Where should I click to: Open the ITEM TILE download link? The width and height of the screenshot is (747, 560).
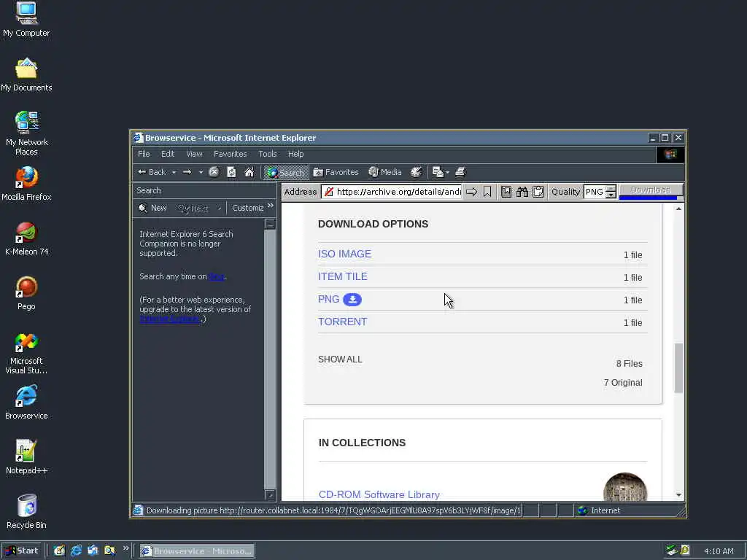(343, 276)
